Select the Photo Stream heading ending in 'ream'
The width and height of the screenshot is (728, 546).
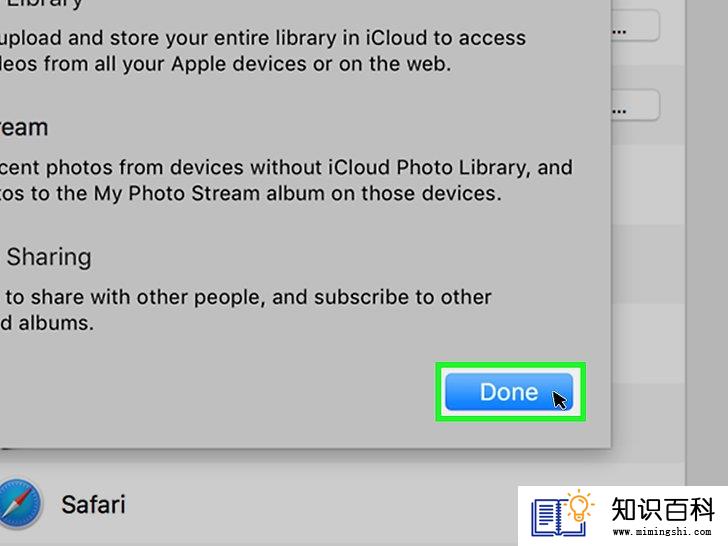(x=24, y=128)
